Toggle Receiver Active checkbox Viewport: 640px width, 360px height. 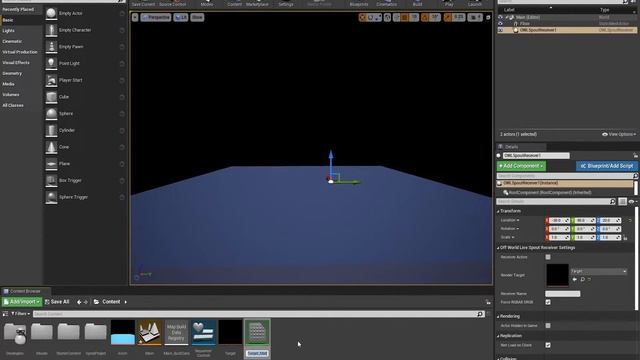click(x=548, y=257)
